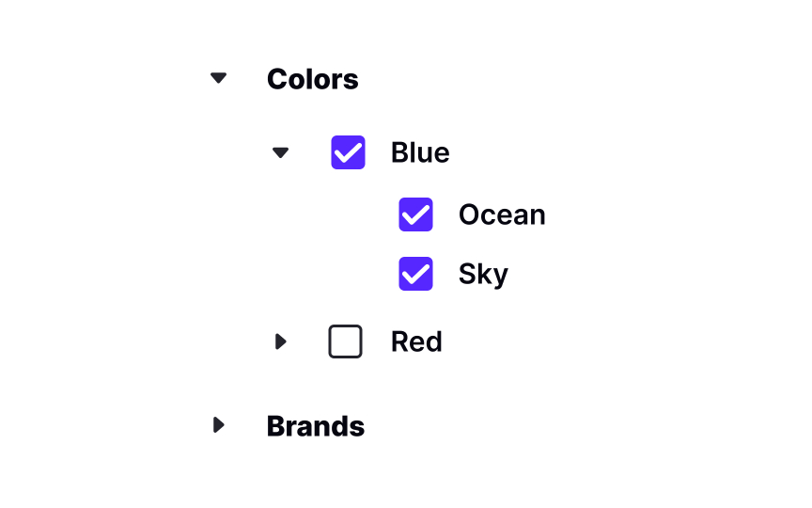Uncheck the Ocean checkbox
812x508 pixels.
coord(415,214)
